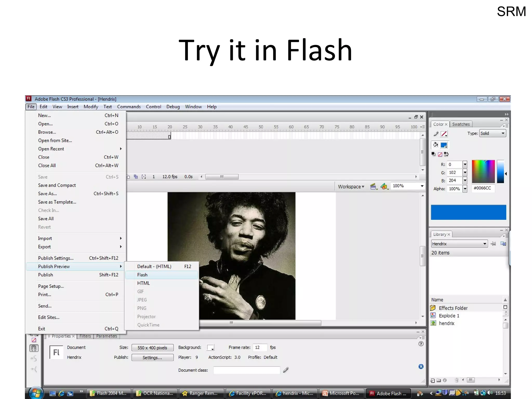Click the accessibility icon in Properties panel

click(x=421, y=367)
